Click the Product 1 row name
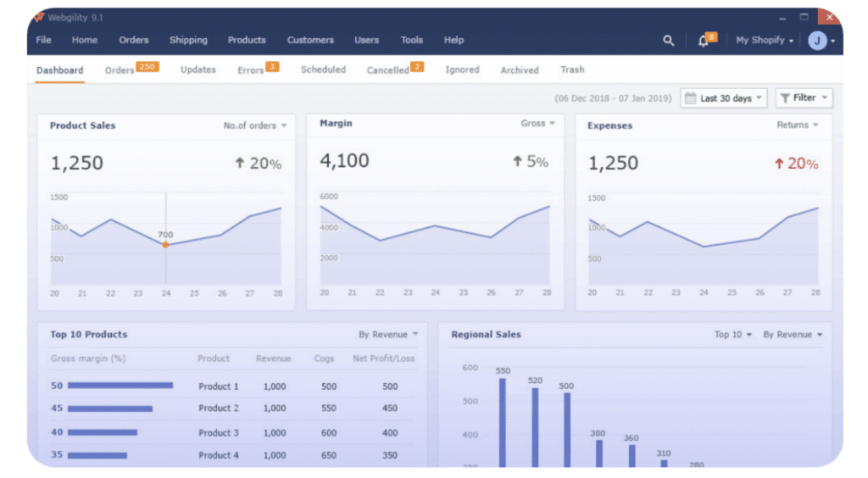The width and height of the screenshot is (868, 478). (219, 386)
